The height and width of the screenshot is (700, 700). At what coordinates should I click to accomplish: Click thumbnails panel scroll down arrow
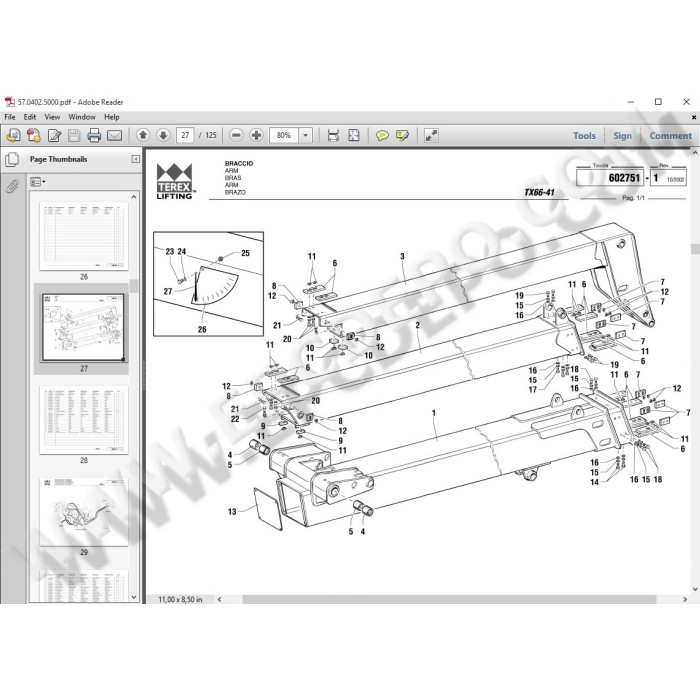pyautogui.click(x=134, y=597)
